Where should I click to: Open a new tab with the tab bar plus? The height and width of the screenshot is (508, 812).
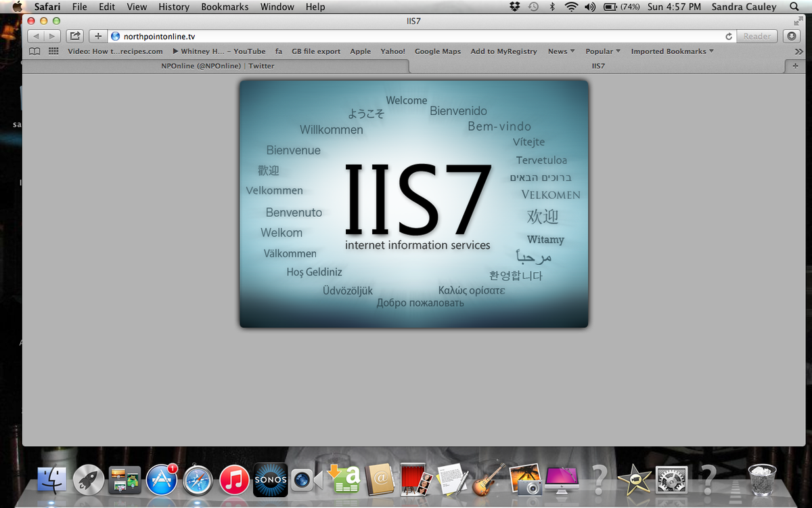(x=794, y=66)
